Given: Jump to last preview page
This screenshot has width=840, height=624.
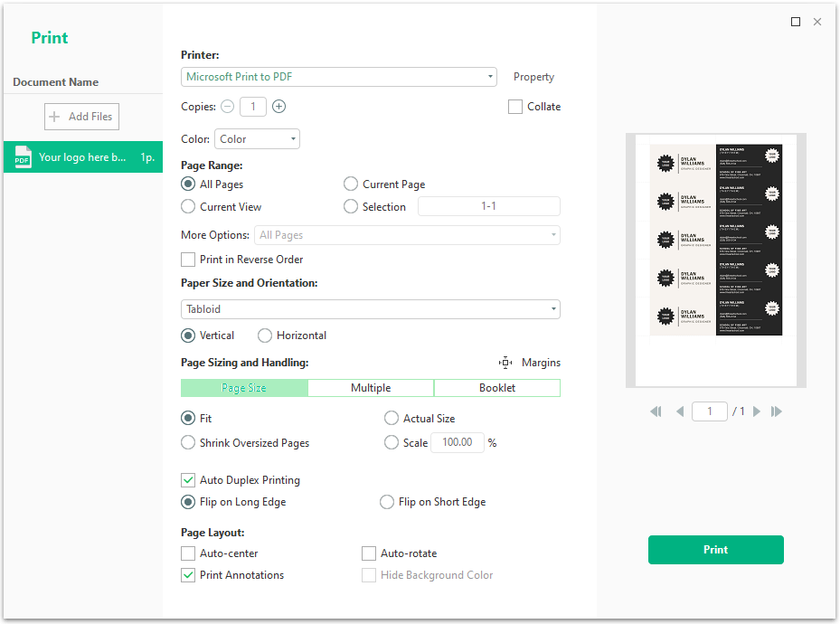Looking at the screenshot, I should tap(776, 411).
